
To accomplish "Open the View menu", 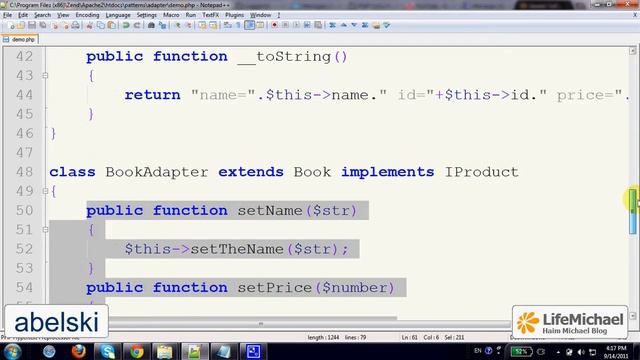I will click(x=63, y=15).
